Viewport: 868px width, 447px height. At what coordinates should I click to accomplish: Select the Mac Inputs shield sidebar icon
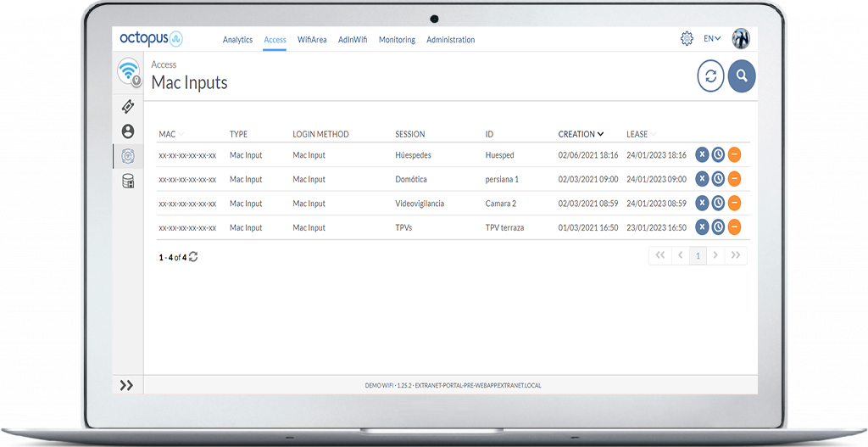pos(128,156)
